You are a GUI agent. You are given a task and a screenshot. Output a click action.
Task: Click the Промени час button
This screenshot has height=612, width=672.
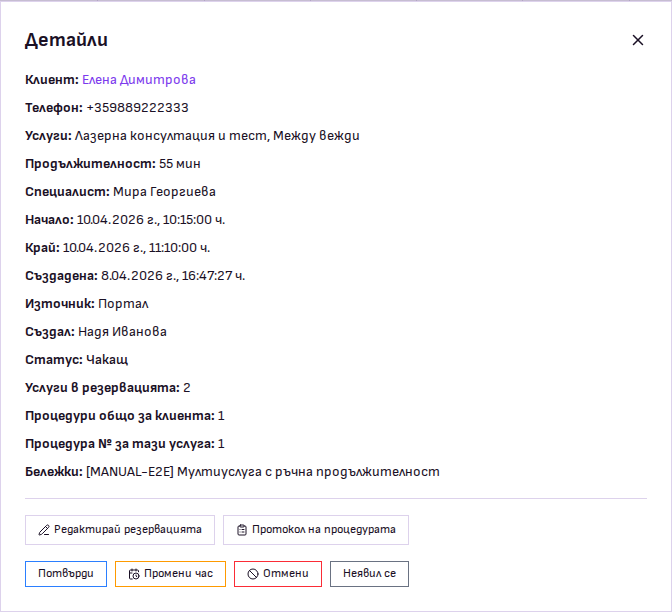[x=170, y=573]
